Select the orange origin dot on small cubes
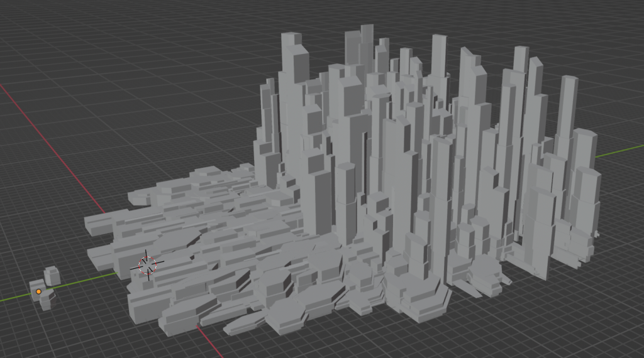Image resolution: width=644 pixels, height=358 pixels. (38, 291)
